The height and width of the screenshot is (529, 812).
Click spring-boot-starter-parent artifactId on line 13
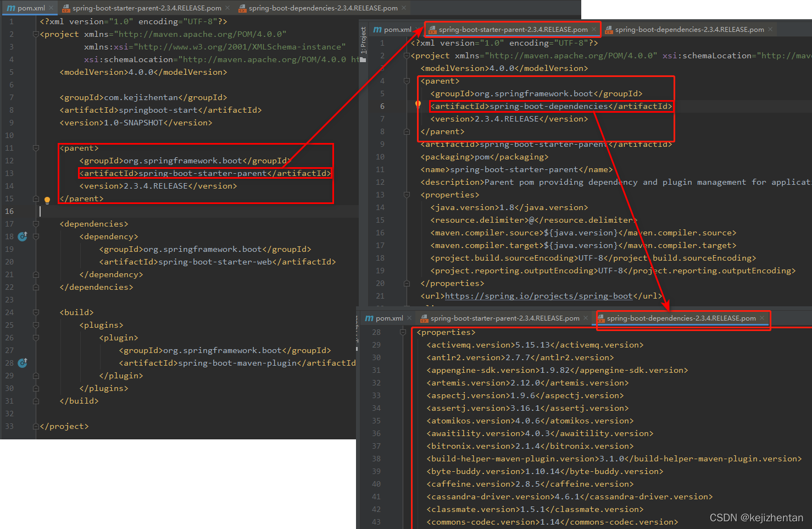click(205, 173)
